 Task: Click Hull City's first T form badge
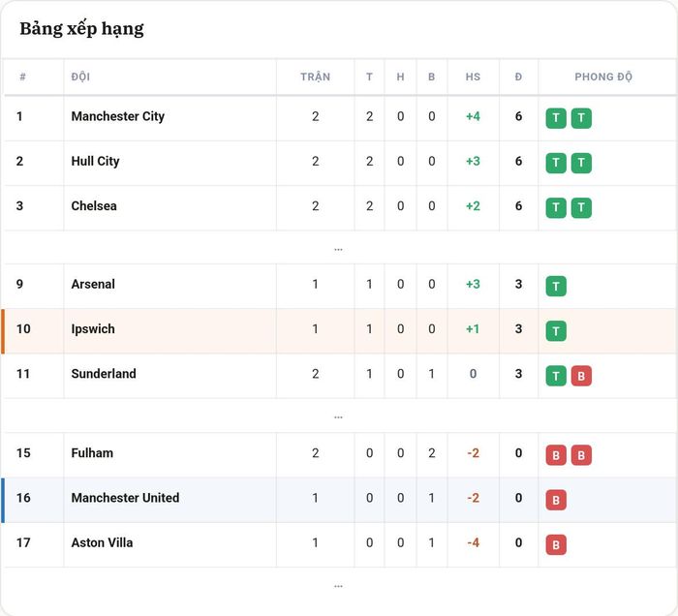coord(556,163)
